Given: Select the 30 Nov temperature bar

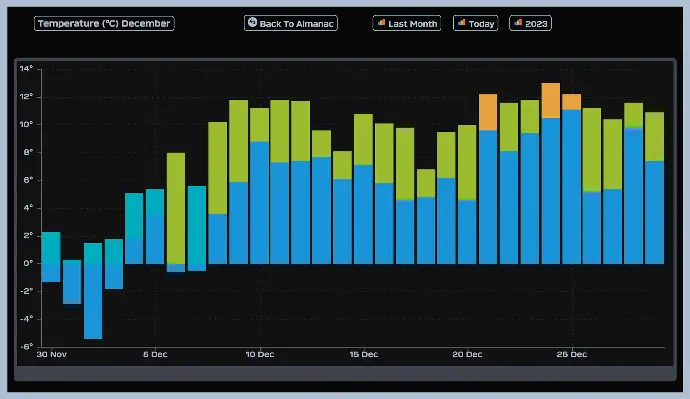Looking at the screenshot, I should (51, 257).
